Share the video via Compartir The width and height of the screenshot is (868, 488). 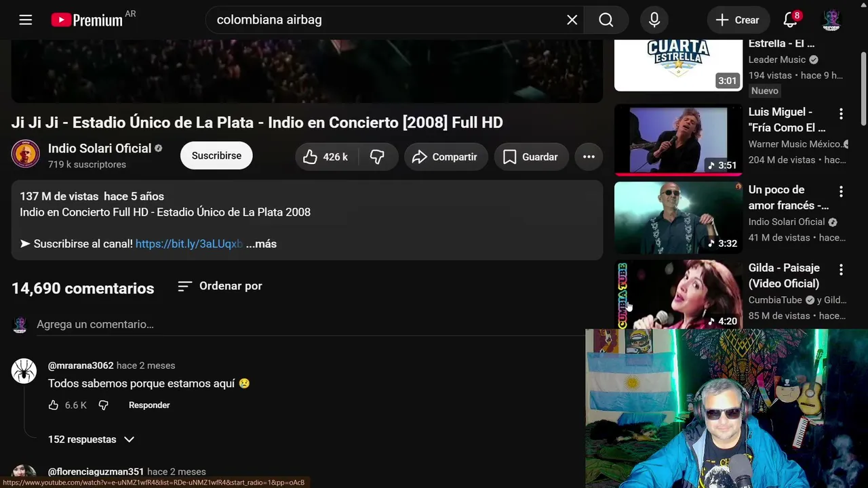tap(446, 157)
